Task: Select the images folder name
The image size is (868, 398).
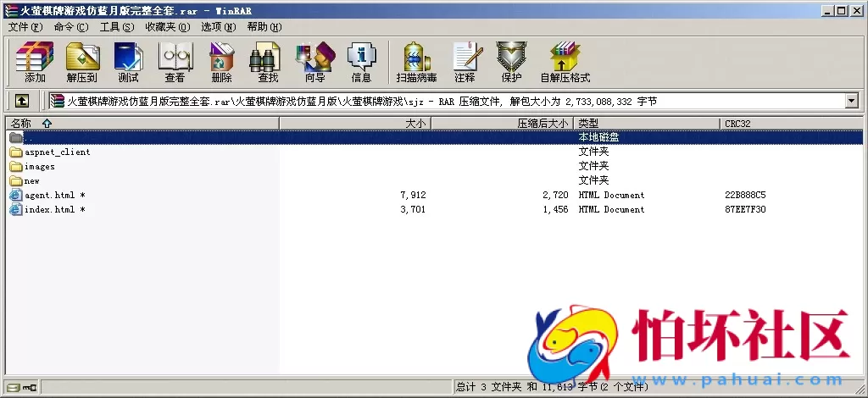Action: (x=39, y=166)
